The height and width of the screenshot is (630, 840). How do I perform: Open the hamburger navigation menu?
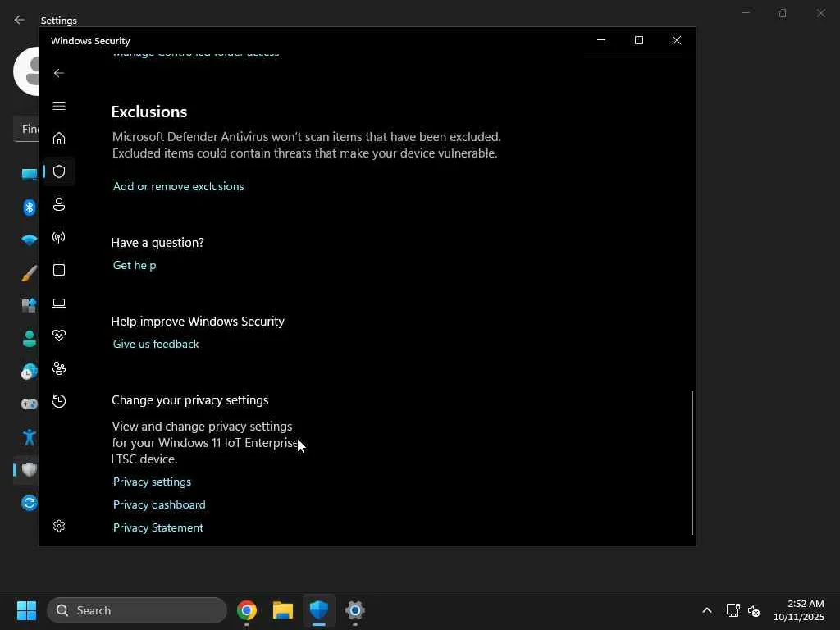[x=59, y=106]
